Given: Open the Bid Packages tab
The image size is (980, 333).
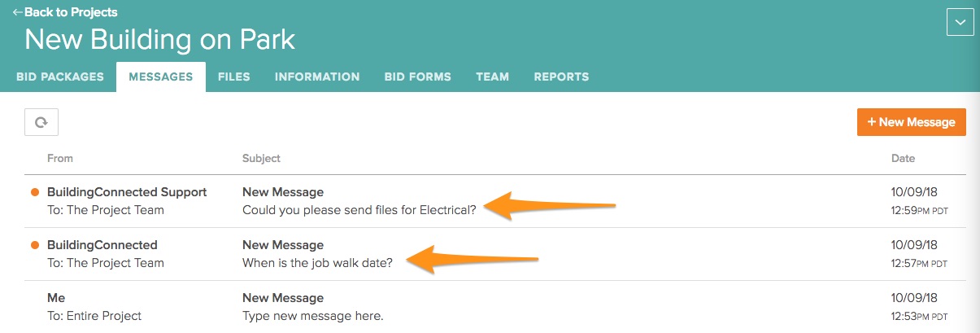Looking at the screenshot, I should coord(60,77).
